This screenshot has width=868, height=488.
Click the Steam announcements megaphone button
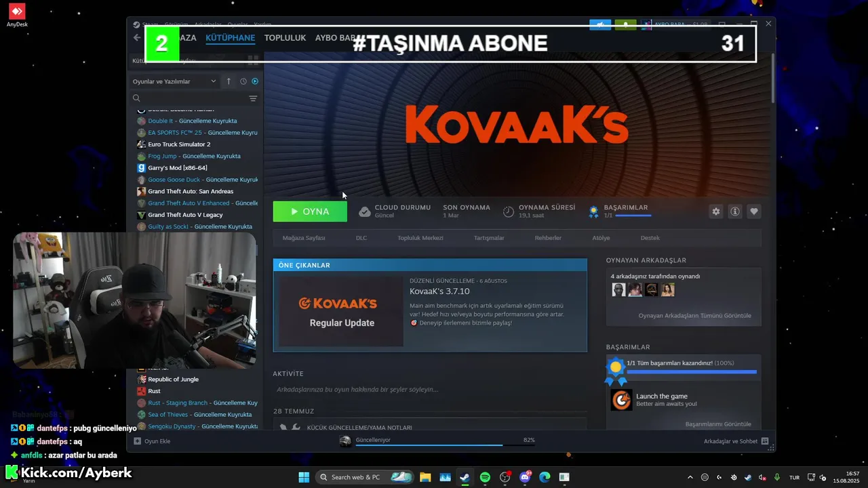[600, 25]
